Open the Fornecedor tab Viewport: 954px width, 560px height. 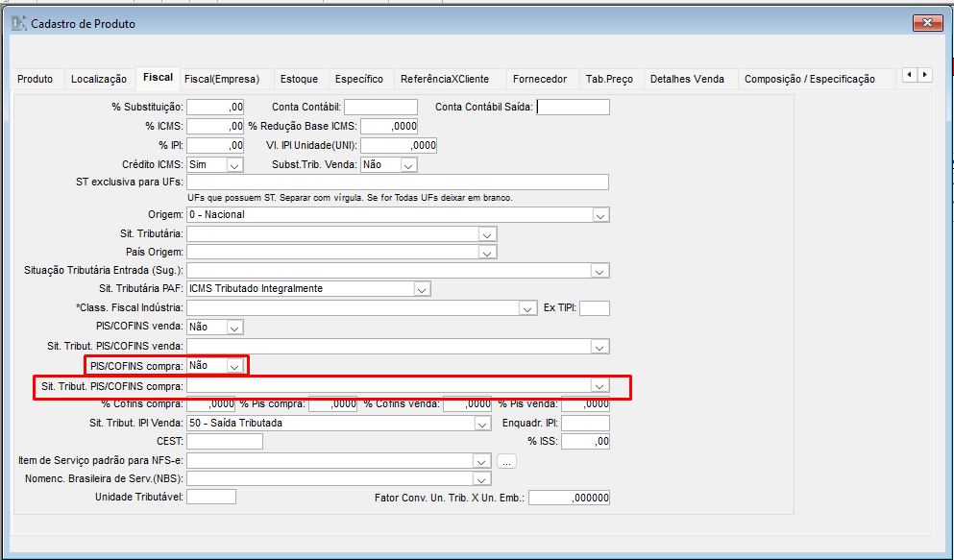coord(539,79)
